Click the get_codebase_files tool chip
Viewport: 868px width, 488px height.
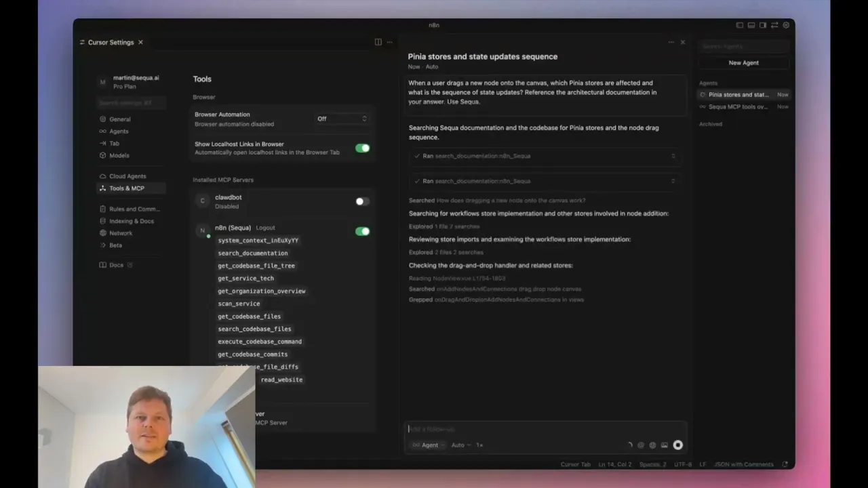coord(249,317)
